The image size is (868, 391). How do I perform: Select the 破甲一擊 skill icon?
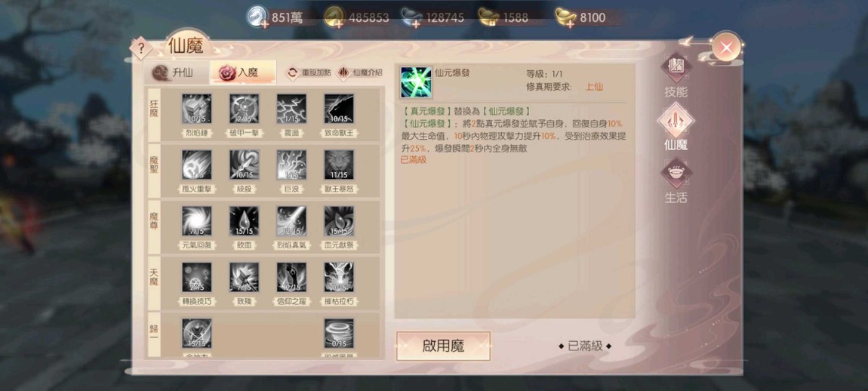(x=244, y=109)
